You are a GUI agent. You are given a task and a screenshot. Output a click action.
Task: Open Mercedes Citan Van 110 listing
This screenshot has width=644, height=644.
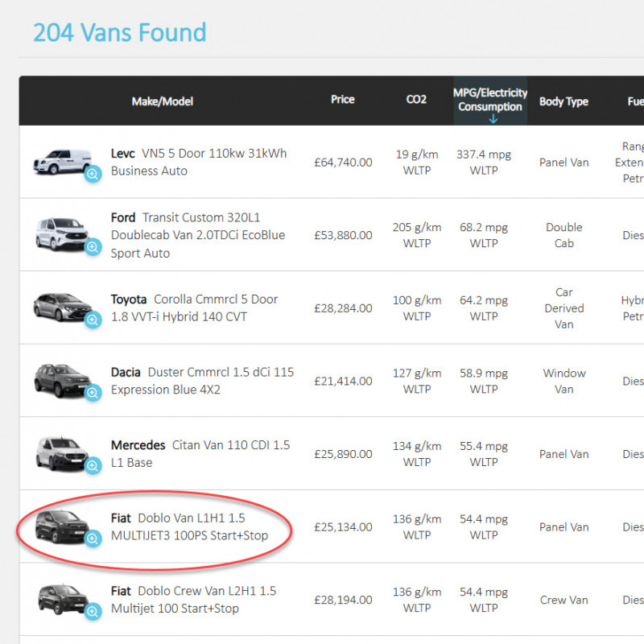pyautogui.click(x=200, y=453)
